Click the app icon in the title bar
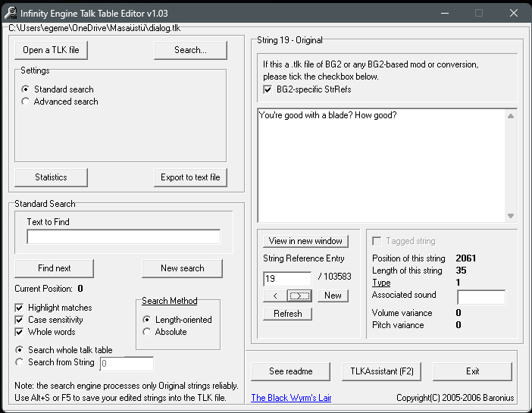This screenshot has width=532, height=413. pos(10,13)
